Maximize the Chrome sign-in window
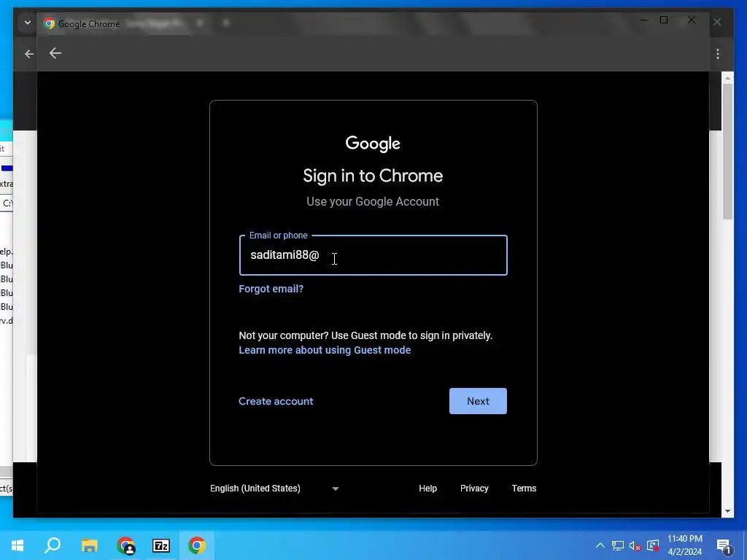The width and height of the screenshot is (747, 560). [664, 20]
